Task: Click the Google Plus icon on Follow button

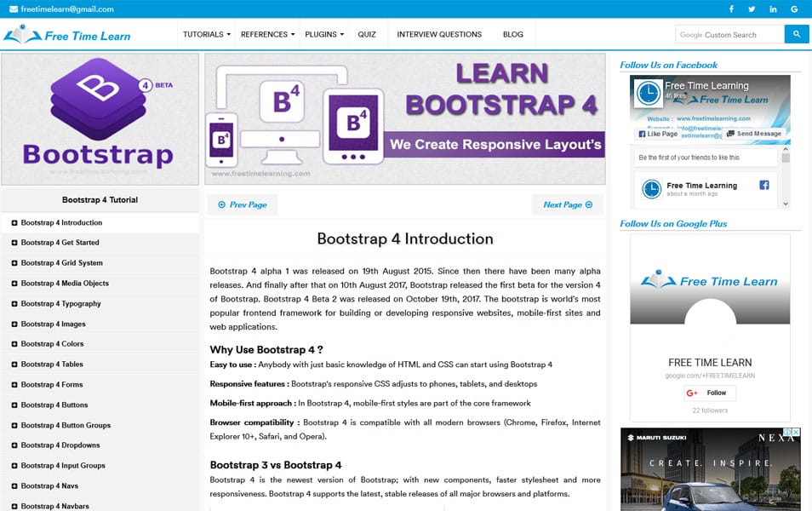Action: click(692, 393)
